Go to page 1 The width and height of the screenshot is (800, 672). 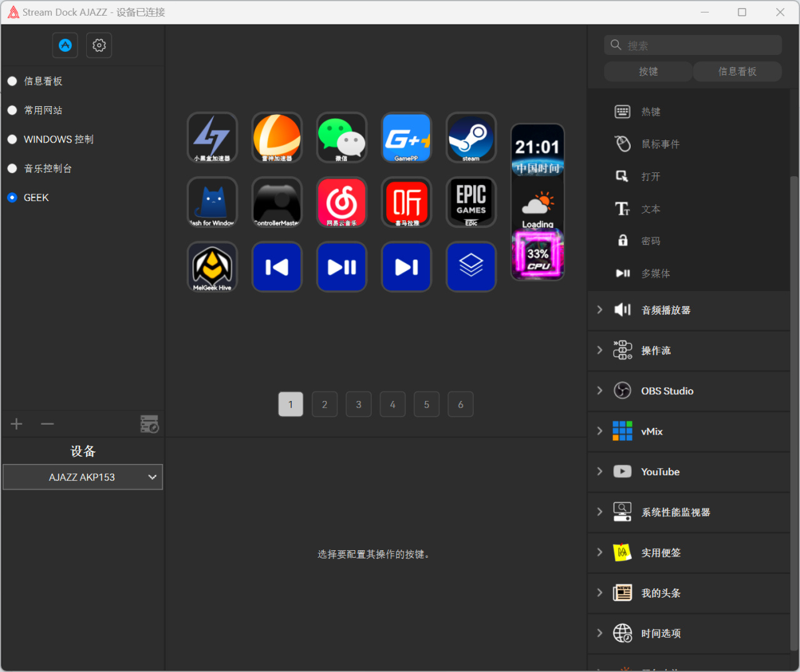coord(291,404)
